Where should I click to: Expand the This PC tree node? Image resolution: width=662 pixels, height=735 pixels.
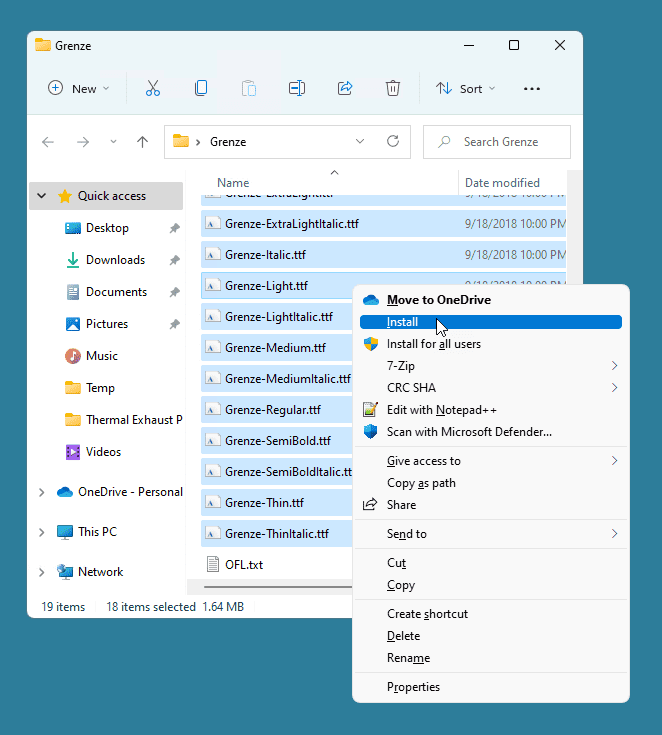tap(42, 532)
